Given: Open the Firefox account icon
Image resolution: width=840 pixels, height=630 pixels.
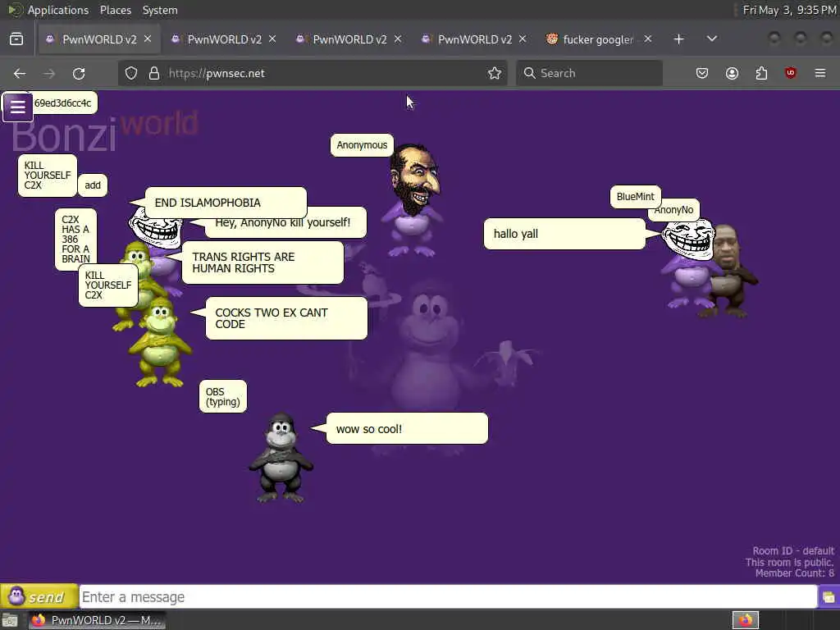Looking at the screenshot, I should pos(732,73).
